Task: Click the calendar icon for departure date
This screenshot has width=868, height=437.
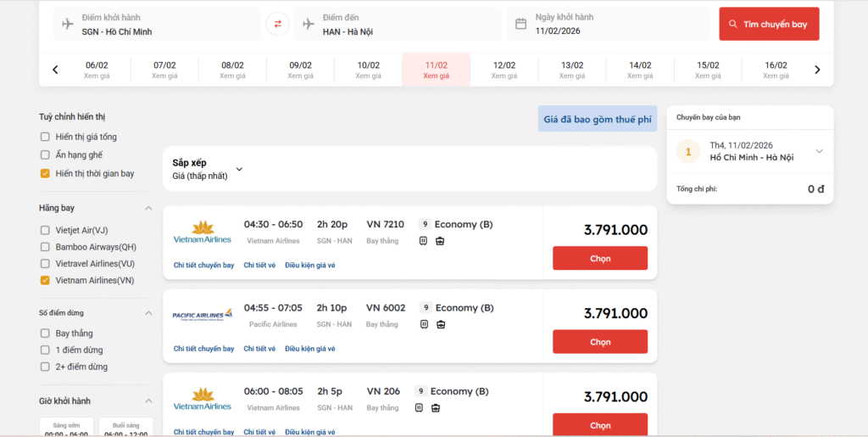Action: click(x=521, y=24)
